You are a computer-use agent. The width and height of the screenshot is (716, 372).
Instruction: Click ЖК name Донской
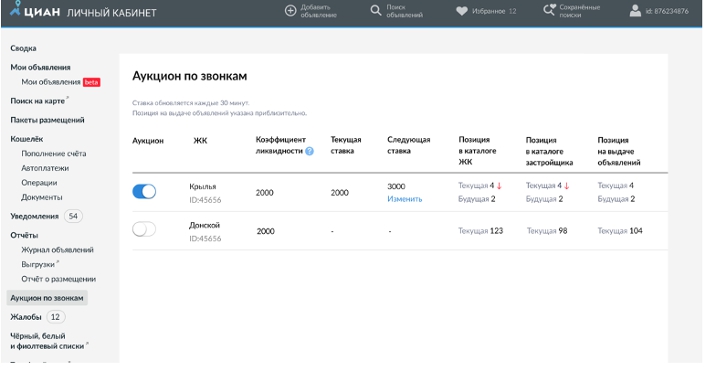coord(205,225)
